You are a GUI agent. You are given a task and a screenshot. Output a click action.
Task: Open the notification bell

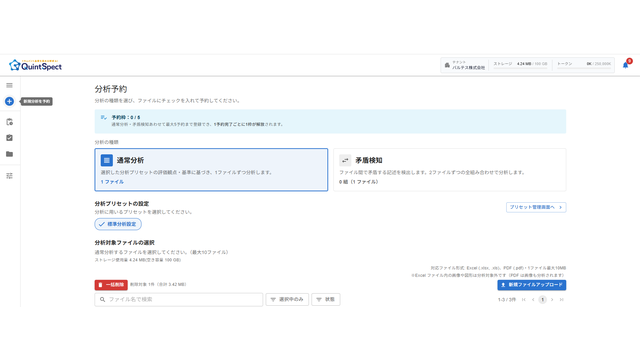[625, 65]
